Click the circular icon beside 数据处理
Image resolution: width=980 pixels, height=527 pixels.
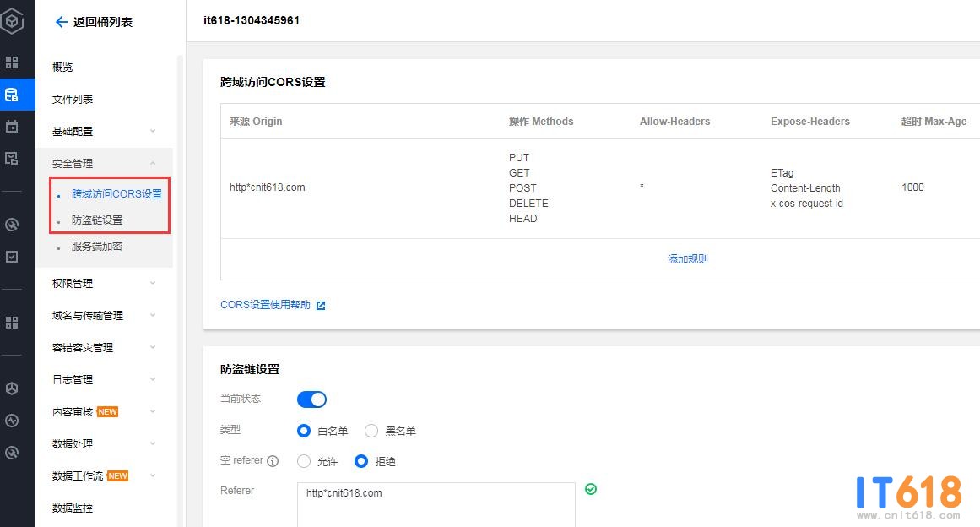pos(12,453)
